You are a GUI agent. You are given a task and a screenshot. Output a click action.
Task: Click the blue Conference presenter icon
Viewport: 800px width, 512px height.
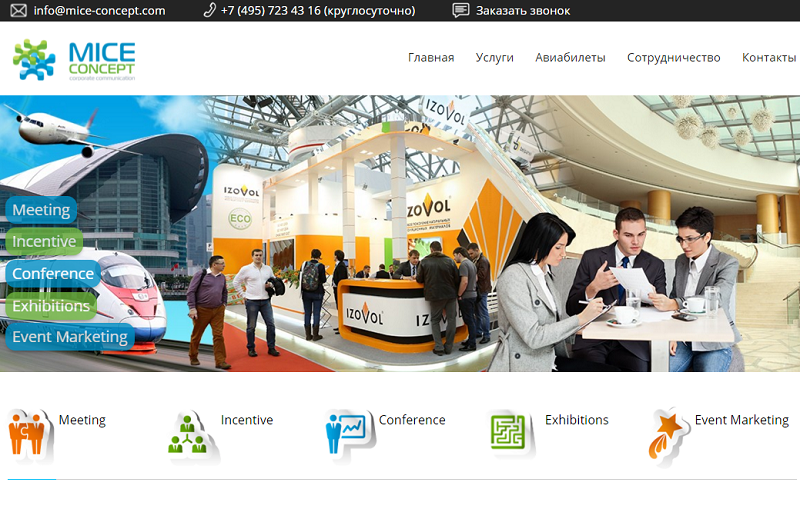(349, 435)
